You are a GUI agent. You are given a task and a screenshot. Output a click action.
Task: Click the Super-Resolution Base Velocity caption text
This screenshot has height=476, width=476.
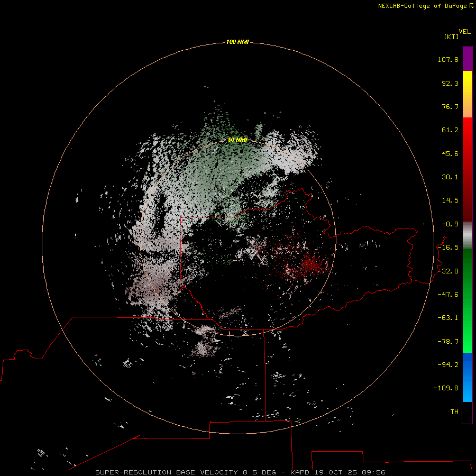(x=240, y=472)
